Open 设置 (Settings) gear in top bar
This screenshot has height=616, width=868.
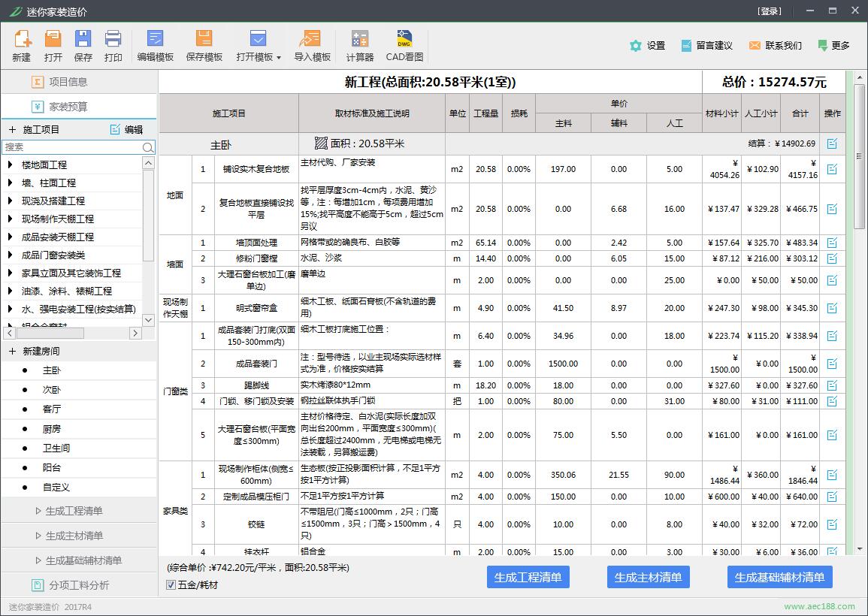click(x=637, y=46)
